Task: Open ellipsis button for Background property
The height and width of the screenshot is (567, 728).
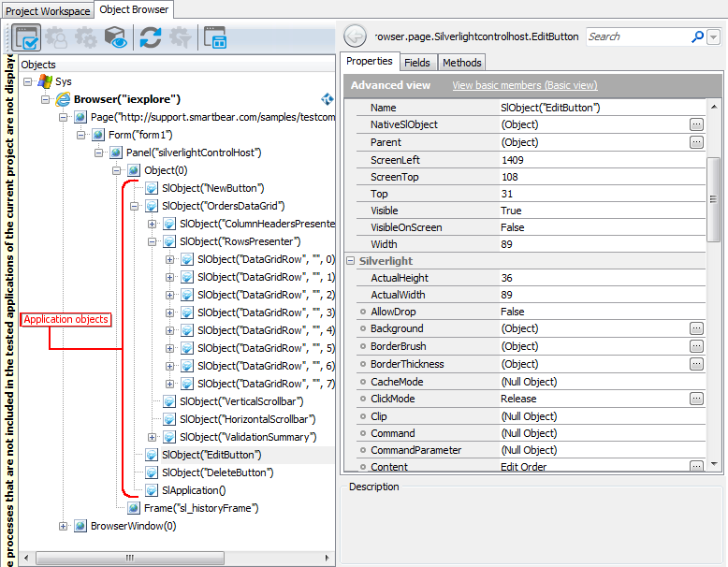Action: coord(696,328)
